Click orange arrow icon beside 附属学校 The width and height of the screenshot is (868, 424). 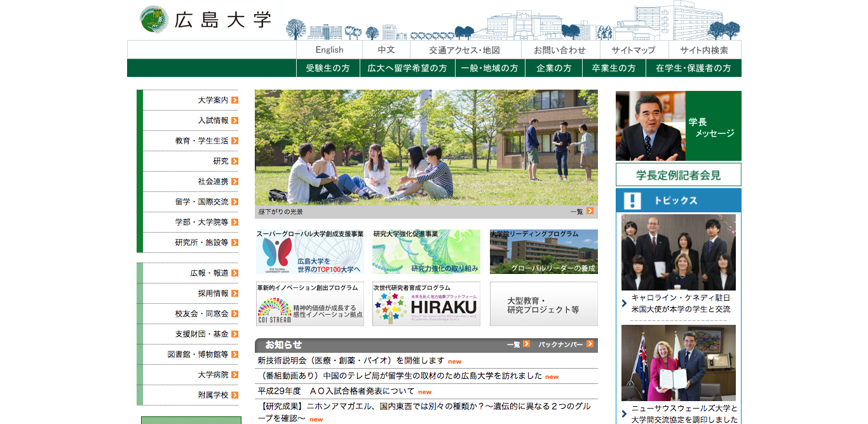pos(235,395)
